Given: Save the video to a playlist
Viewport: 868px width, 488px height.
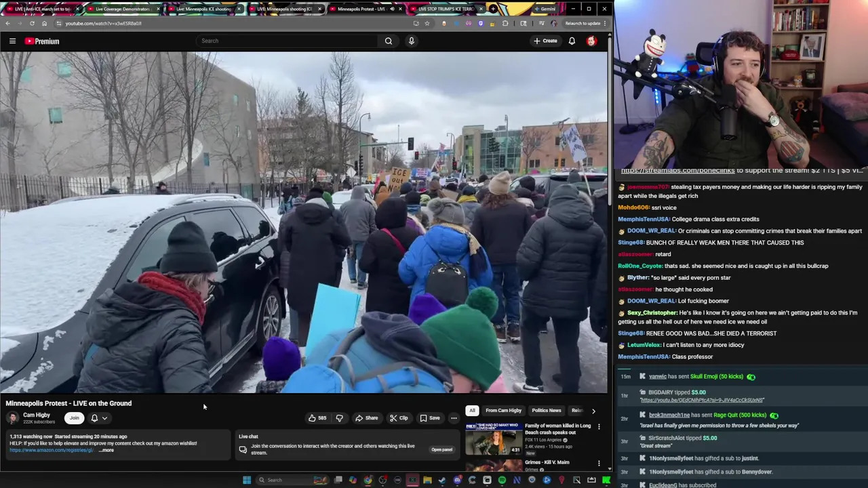Looking at the screenshot, I should point(430,418).
